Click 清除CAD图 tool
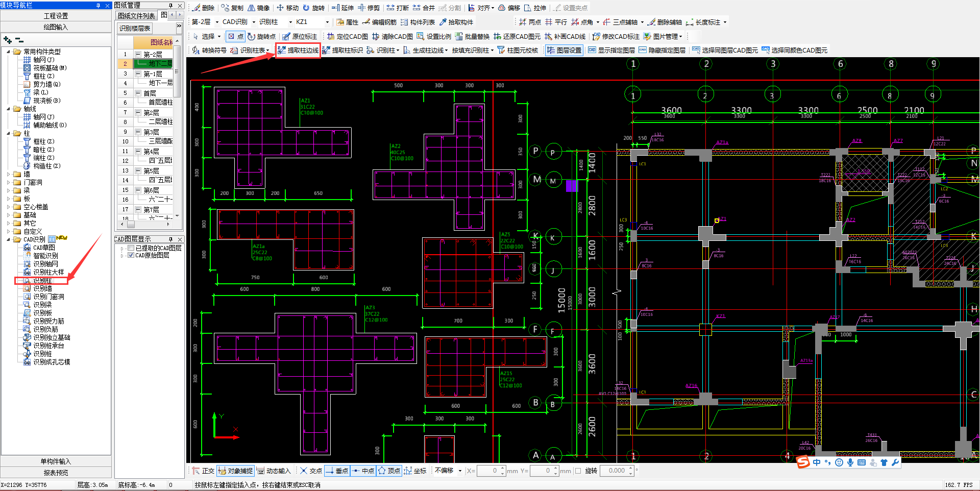Viewport: 980px width, 491px height. point(393,36)
